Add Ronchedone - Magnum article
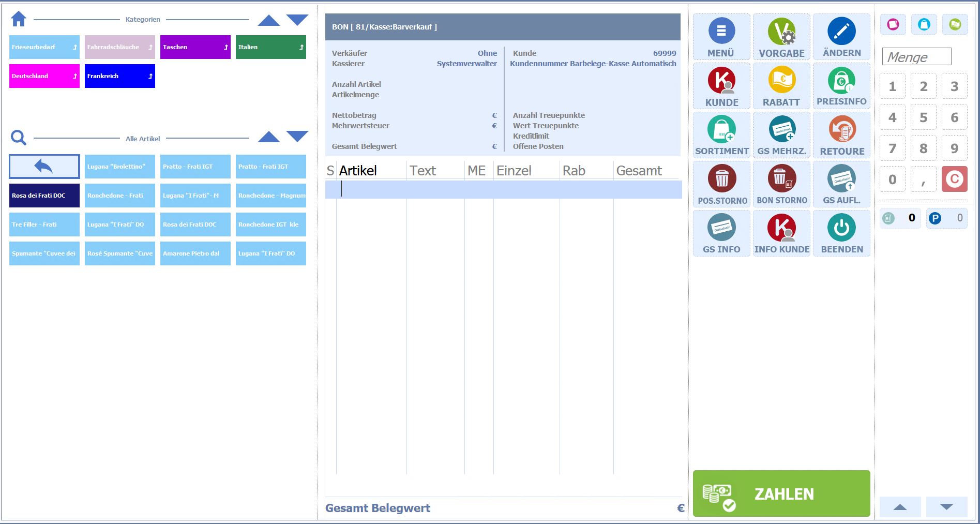The image size is (980, 524). click(271, 196)
